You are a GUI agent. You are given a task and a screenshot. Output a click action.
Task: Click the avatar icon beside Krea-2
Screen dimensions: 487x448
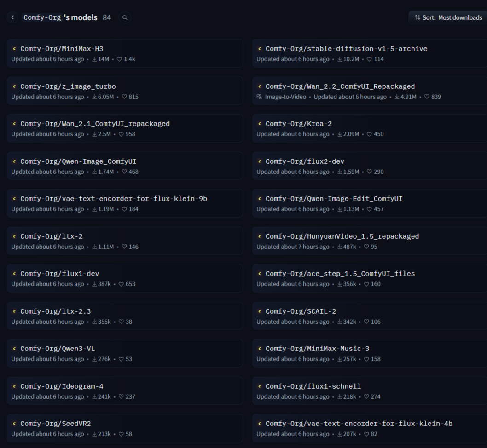point(260,123)
